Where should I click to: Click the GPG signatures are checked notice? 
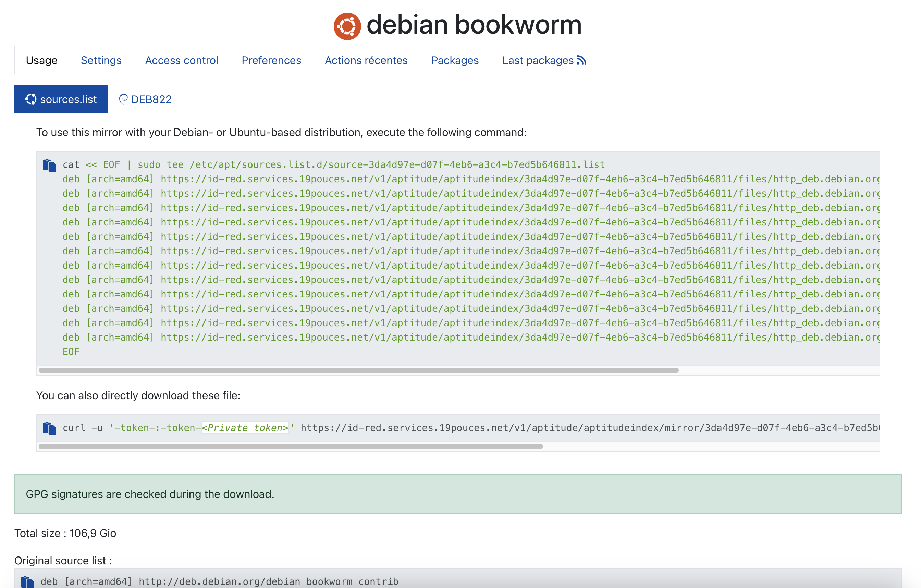click(x=458, y=494)
